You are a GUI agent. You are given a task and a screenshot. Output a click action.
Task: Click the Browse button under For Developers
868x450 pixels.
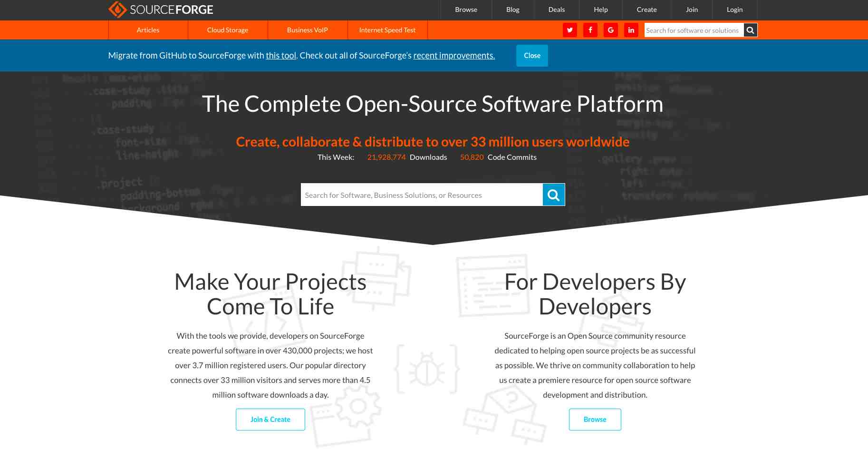click(595, 420)
